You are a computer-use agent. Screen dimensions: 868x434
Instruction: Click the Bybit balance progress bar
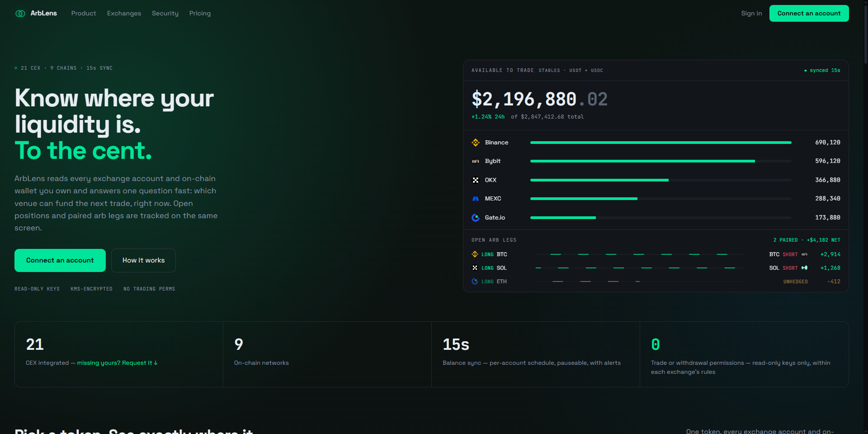pos(661,161)
